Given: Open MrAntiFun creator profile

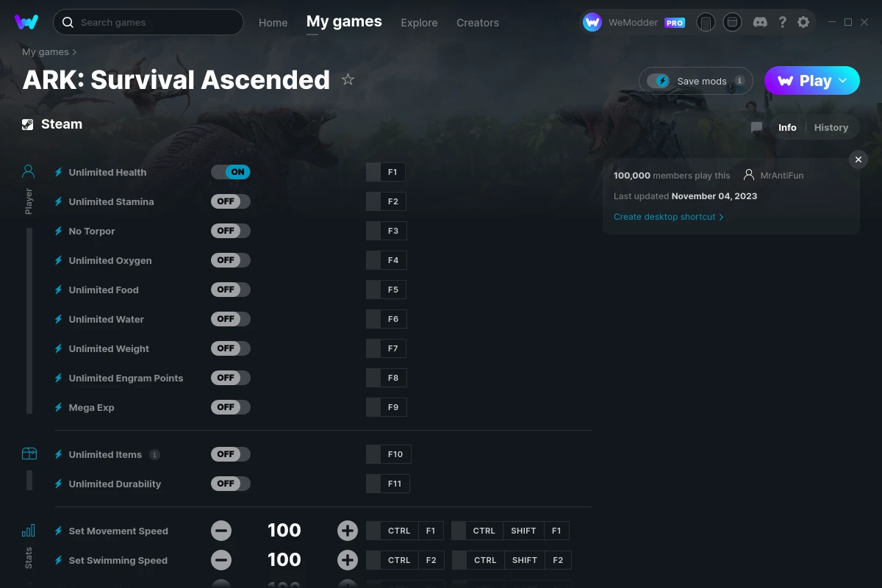Looking at the screenshot, I should (782, 176).
